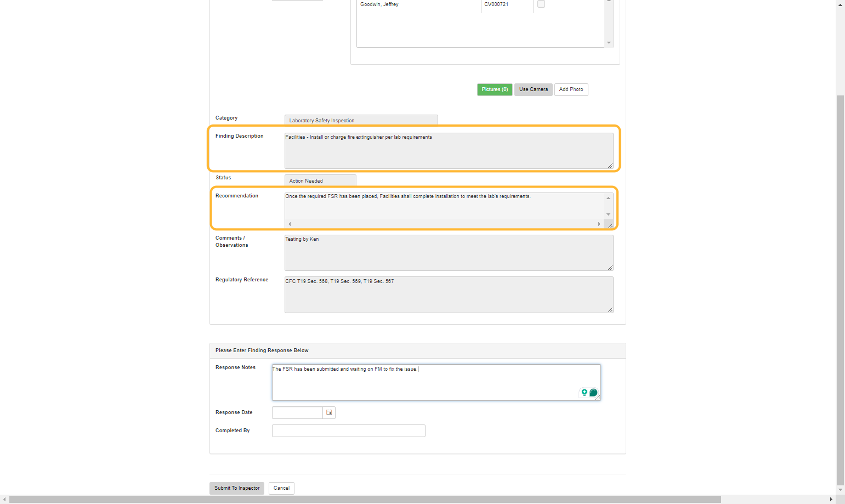Click the Category field showing Laboratory Safety Inspection
Viewport: 845px width, 504px height.
(x=361, y=121)
